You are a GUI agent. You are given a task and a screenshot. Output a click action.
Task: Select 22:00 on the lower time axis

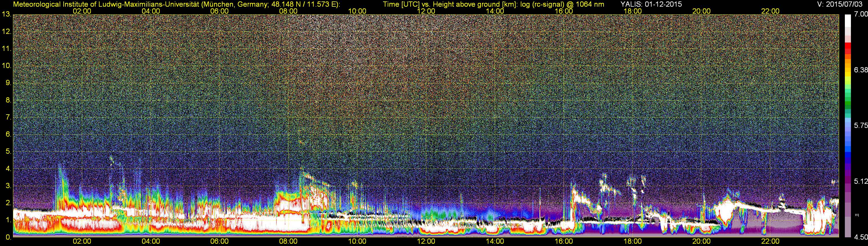770,241
